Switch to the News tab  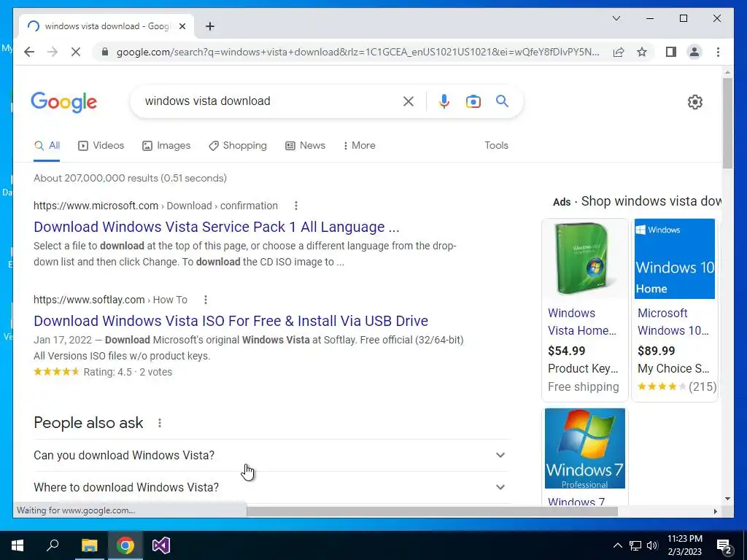click(306, 146)
